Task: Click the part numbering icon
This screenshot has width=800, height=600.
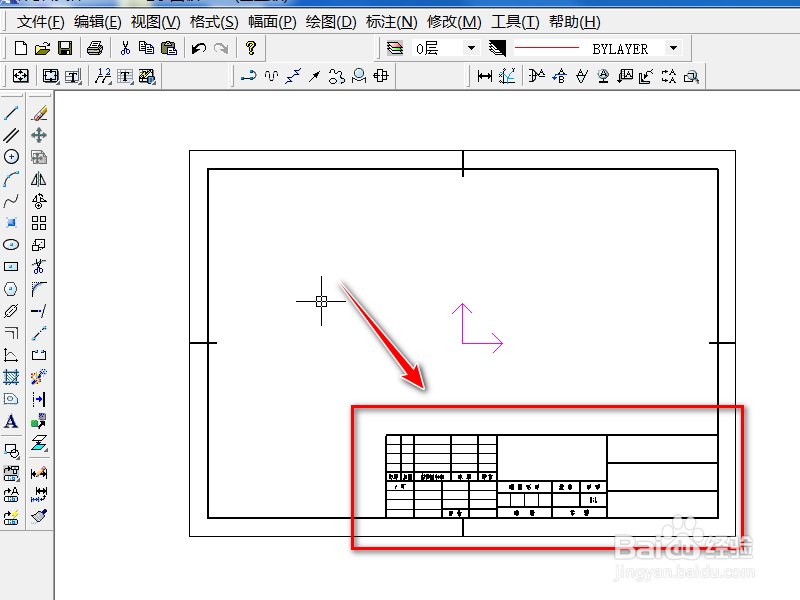Action: [x=103, y=77]
